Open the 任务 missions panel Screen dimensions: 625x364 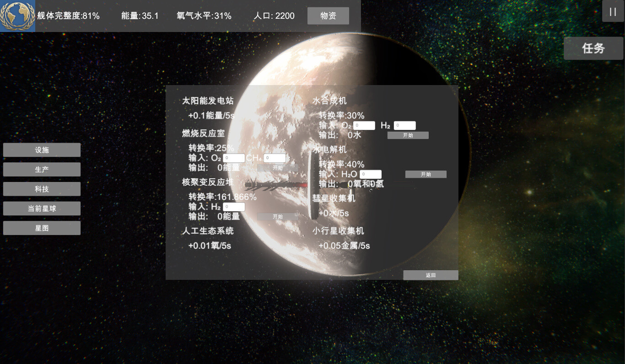coord(593,48)
